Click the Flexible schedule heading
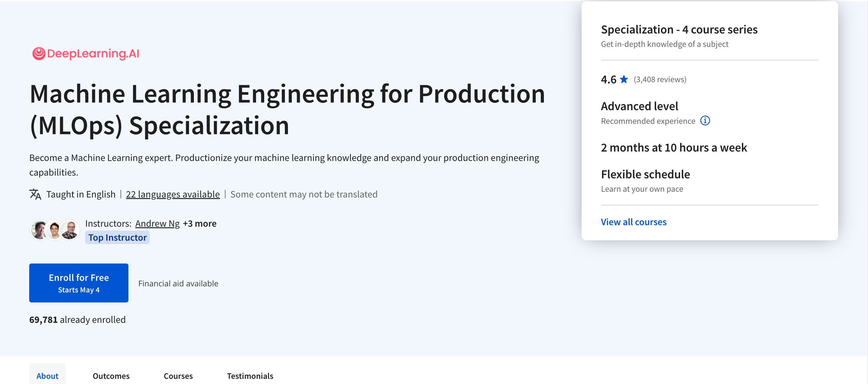 coord(645,174)
